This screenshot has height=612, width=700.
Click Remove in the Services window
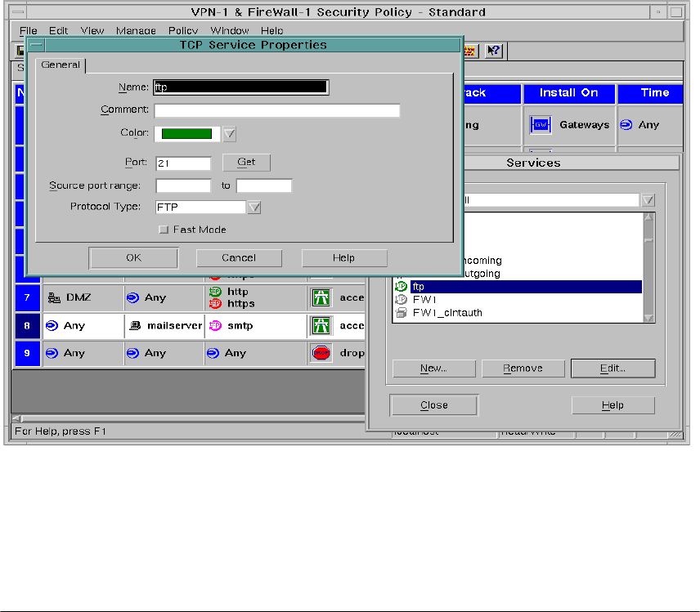523,369
